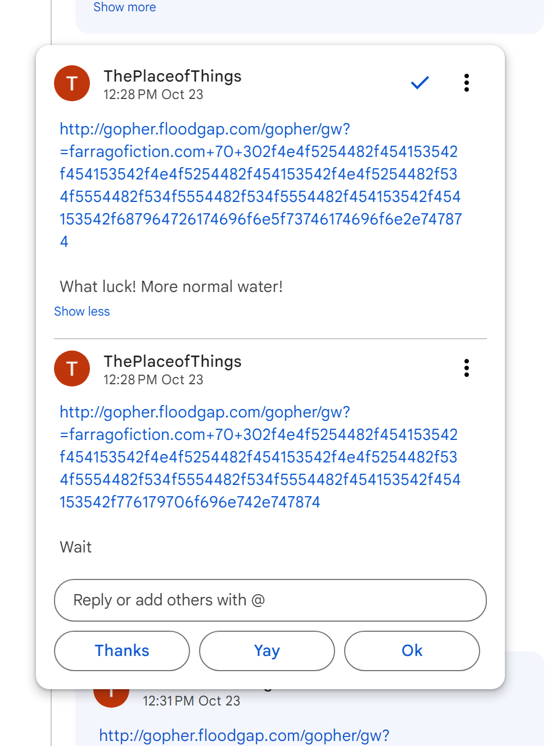This screenshot has height=746, width=560.
Task: Open more options for the "Wait" reply
Action: point(466,368)
